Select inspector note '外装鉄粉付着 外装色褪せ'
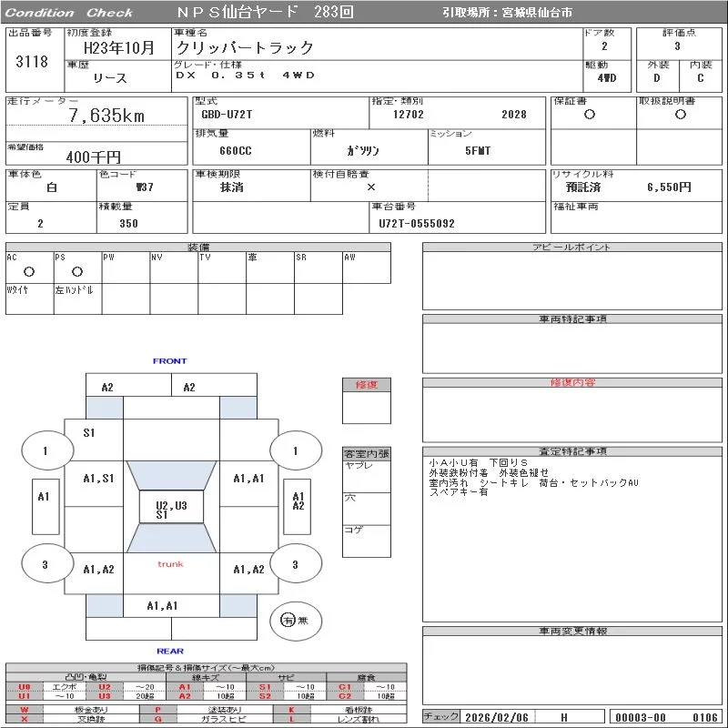The image size is (728, 728). 489,472
